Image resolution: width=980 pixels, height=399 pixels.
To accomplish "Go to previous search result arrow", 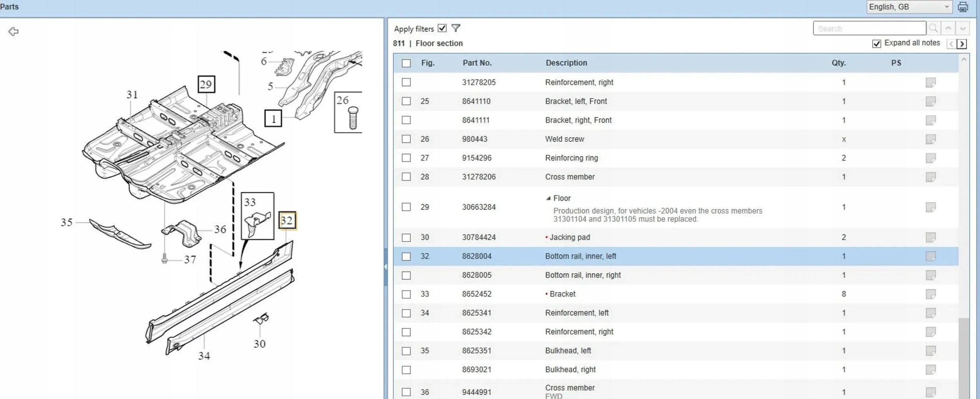I will tap(948, 29).
